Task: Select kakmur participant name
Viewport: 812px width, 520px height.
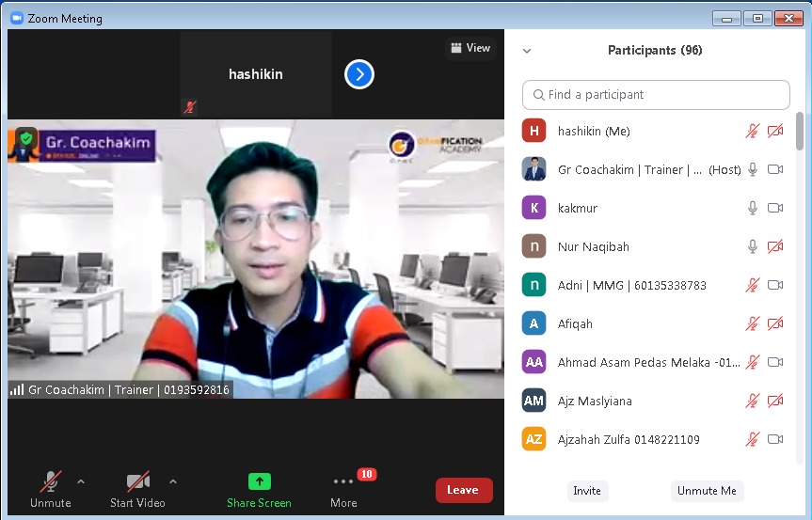Action: coord(578,209)
